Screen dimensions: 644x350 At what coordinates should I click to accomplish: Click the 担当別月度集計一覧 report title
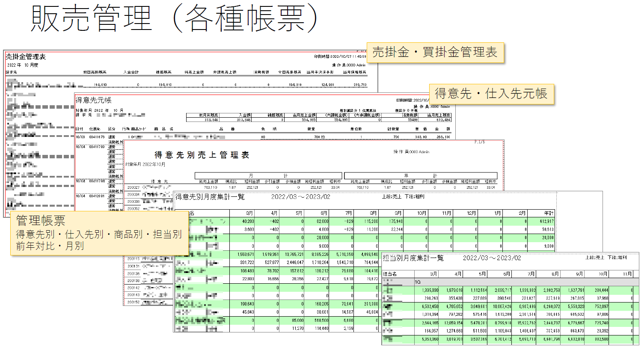point(413,258)
